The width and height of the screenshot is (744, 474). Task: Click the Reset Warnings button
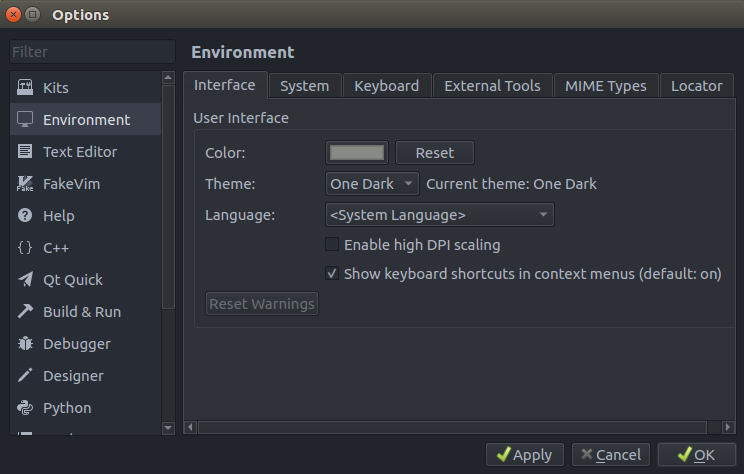262,304
